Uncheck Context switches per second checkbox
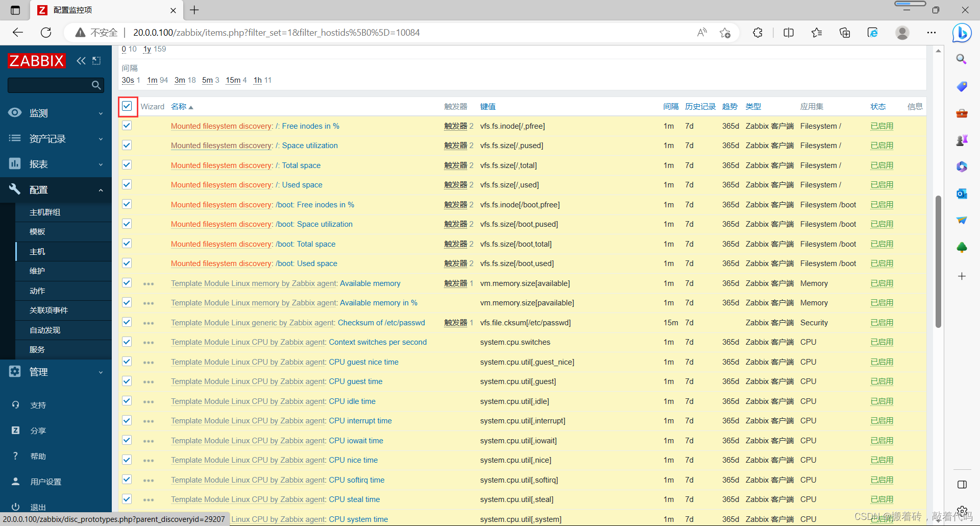 (127, 342)
